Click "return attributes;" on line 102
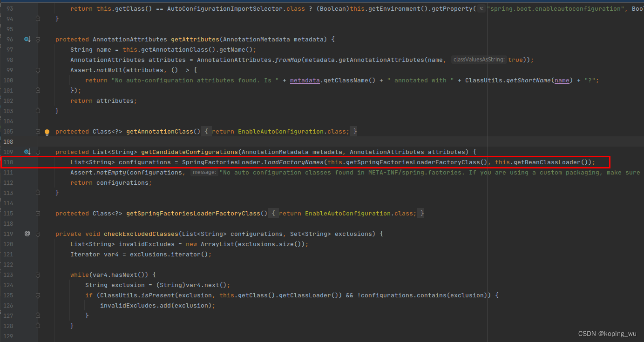Screen dimensions: 644x342 click(104, 101)
